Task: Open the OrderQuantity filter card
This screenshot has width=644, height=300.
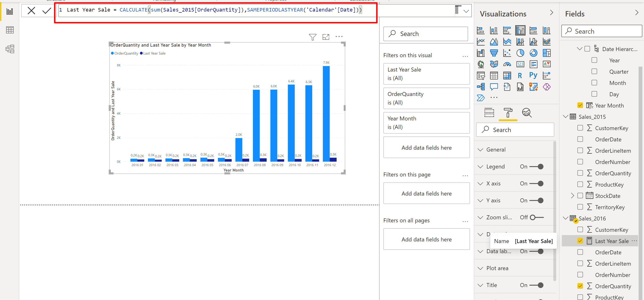Action: [426, 98]
